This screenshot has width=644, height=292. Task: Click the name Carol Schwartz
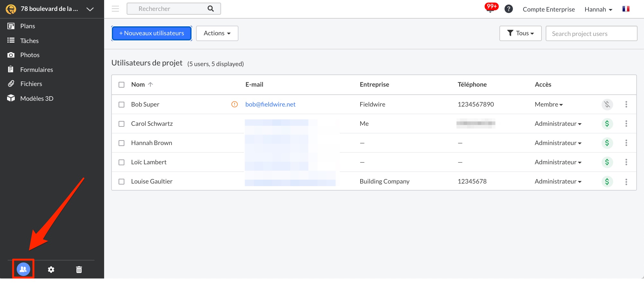(152, 124)
